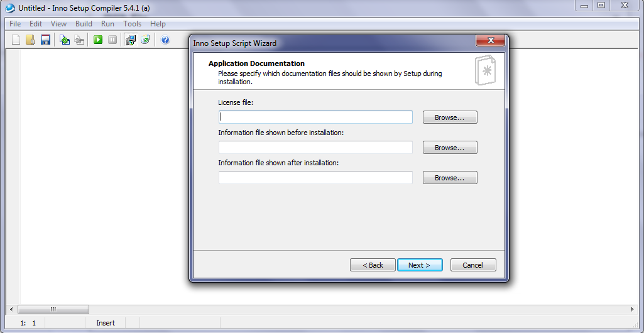Minimize the Inno Setup Compiler main window
Viewport: 644px width, 333px height.
click(x=584, y=5)
